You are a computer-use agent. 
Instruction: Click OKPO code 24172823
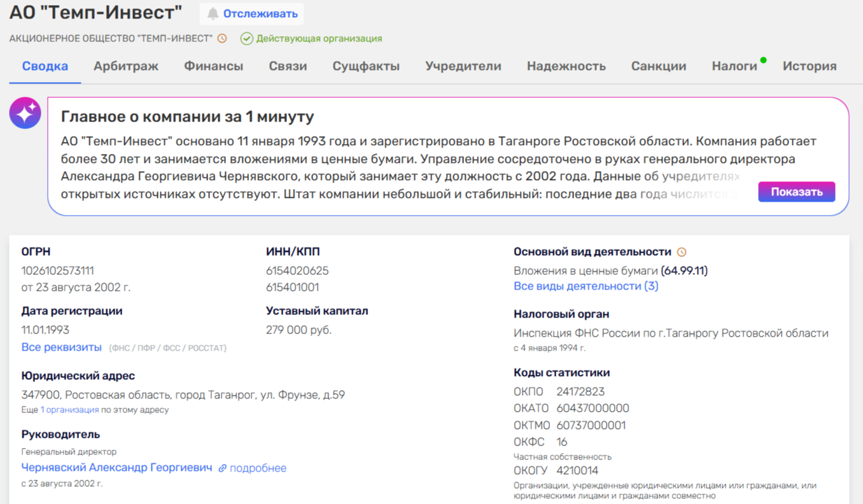[580, 391]
